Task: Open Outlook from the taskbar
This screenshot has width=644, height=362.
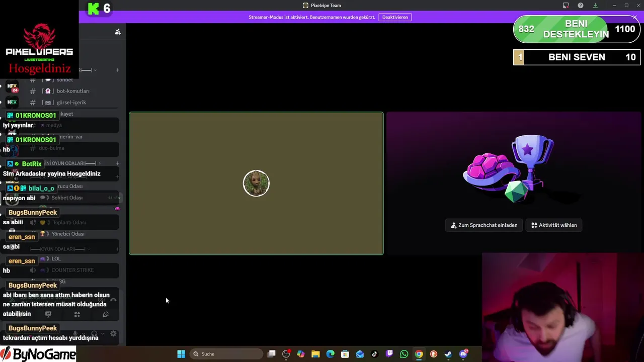Action: pyautogui.click(x=360, y=354)
